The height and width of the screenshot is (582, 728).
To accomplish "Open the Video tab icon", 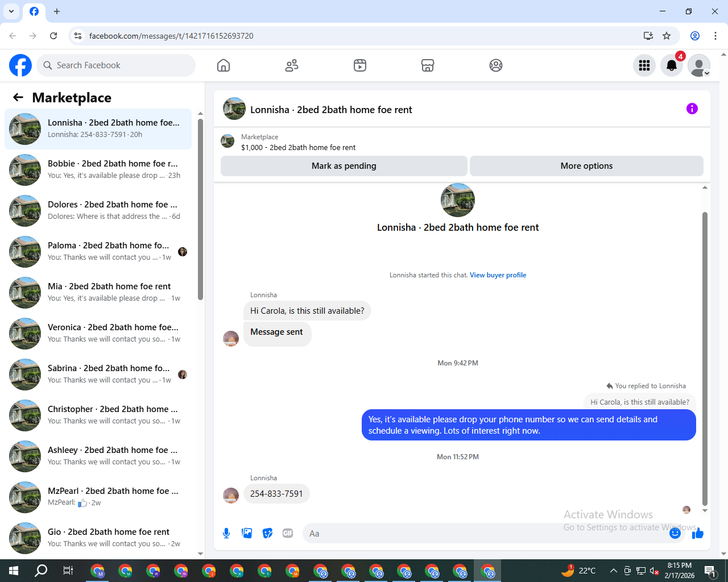I will (x=360, y=65).
